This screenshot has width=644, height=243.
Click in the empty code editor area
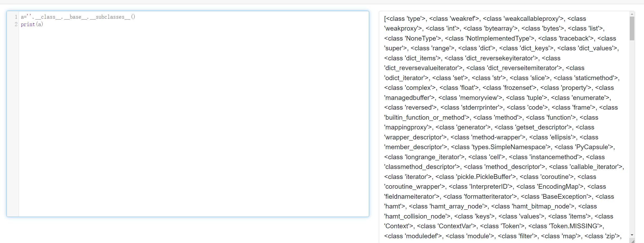194,121
